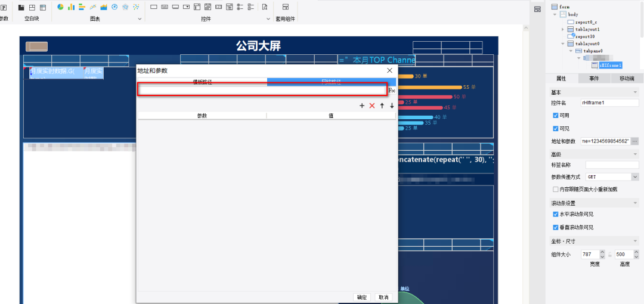The height and width of the screenshot is (304, 644).
Task: Cancel the dialog with 取消
Action: coord(383,297)
